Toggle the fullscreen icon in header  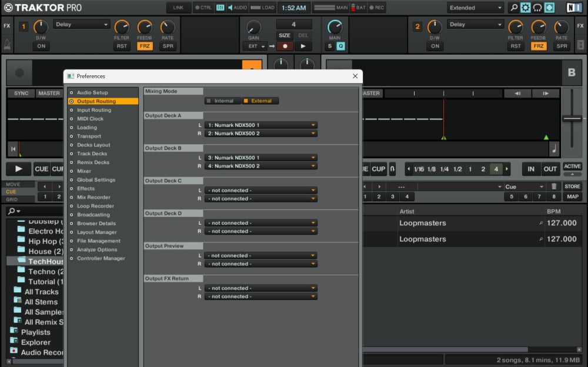(549, 8)
